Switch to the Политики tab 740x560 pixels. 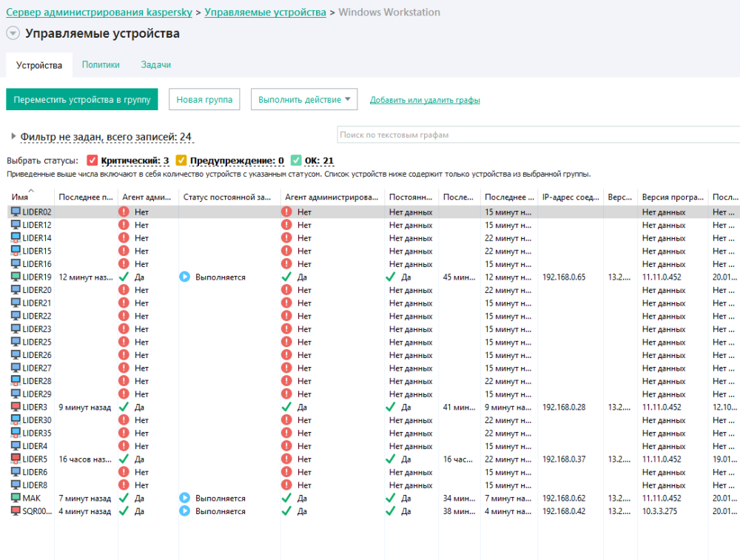(x=101, y=64)
